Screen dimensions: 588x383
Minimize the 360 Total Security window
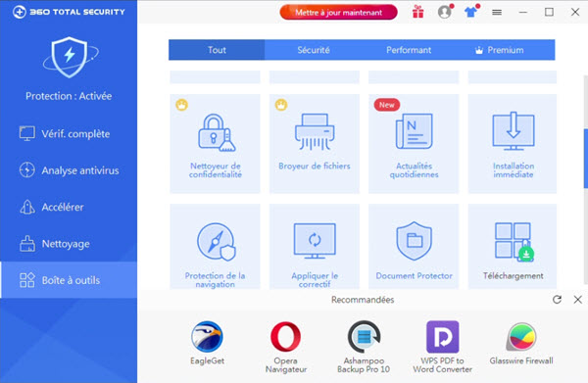tap(523, 13)
